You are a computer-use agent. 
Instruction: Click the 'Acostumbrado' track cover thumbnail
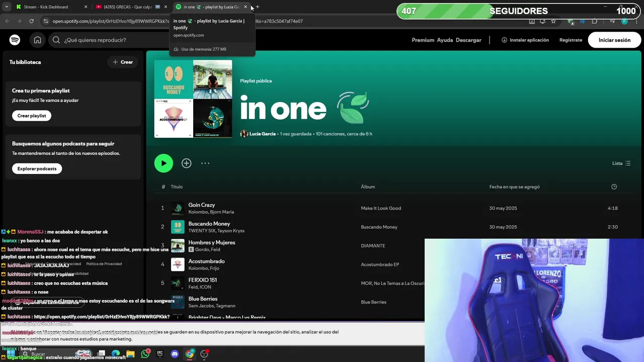(x=178, y=264)
